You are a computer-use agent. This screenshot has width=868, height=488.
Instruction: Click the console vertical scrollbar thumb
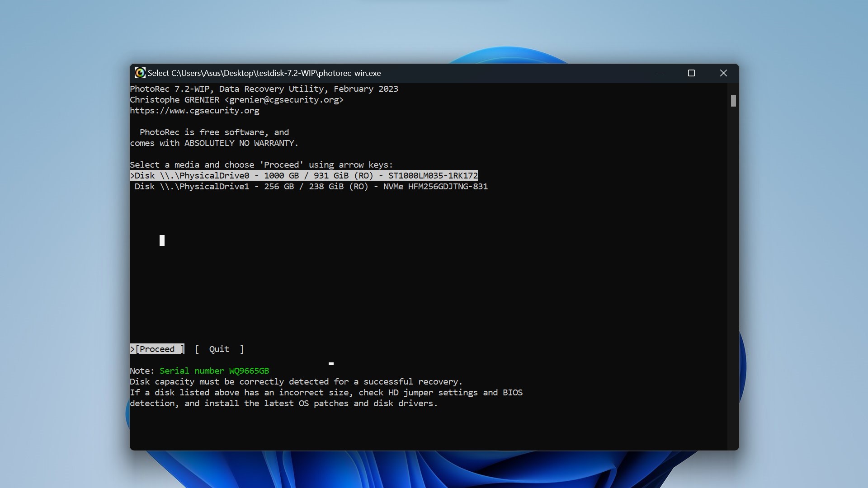[x=733, y=101]
